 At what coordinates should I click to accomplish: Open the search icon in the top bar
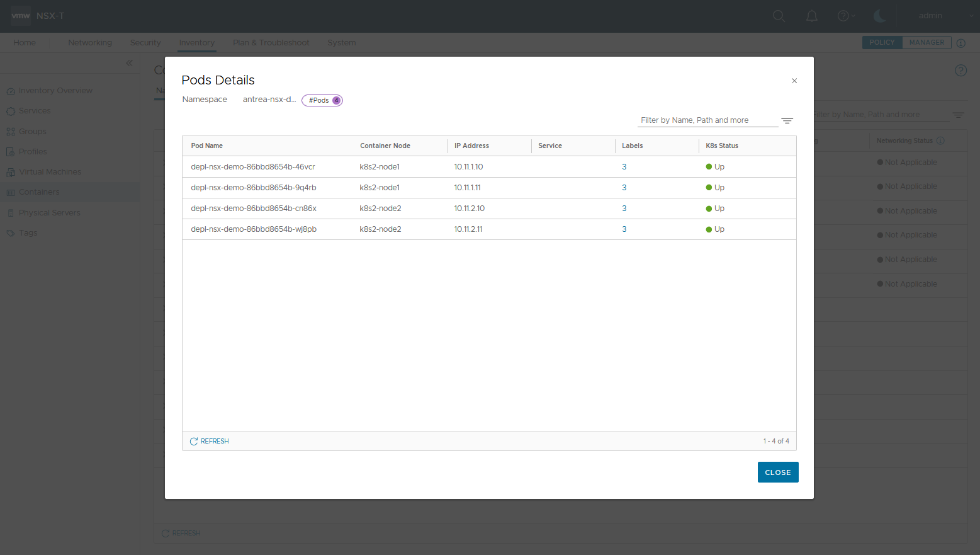[x=779, y=16]
